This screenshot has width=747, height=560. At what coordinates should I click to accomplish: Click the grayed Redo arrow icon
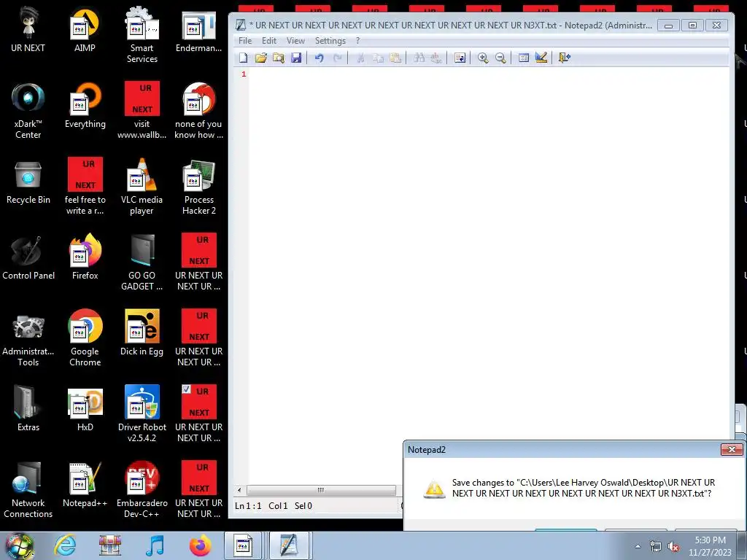click(x=337, y=58)
